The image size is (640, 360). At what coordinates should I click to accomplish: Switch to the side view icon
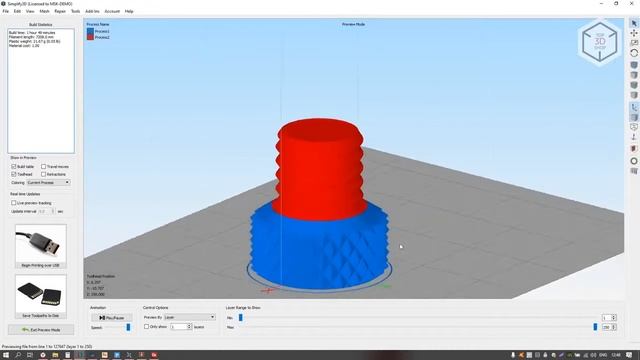[633, 95]
